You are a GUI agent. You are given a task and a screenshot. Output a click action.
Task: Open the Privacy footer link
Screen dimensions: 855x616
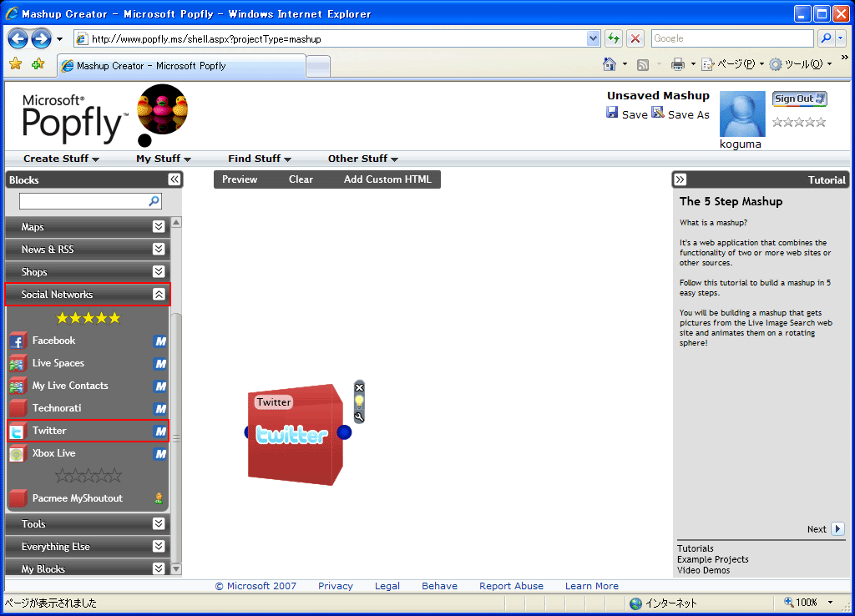(336, 586)
